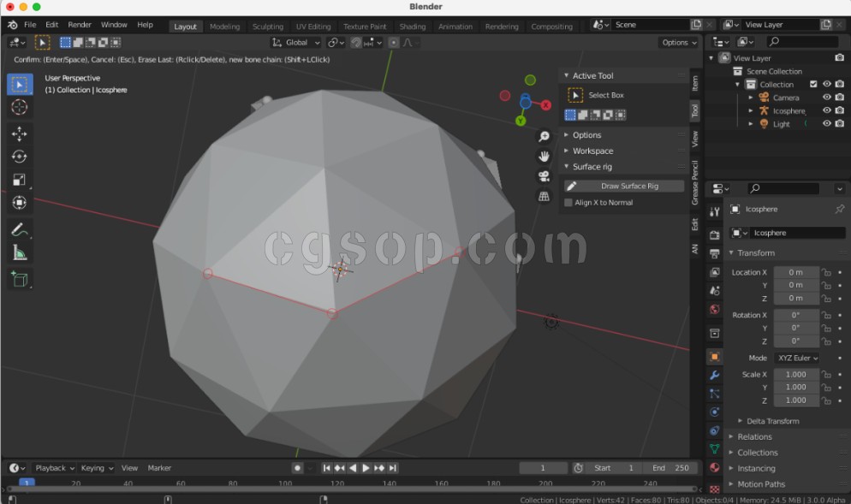Switch to UV Editing workspace tab
This screenshot has height=504, width=851.
point(313,26)
